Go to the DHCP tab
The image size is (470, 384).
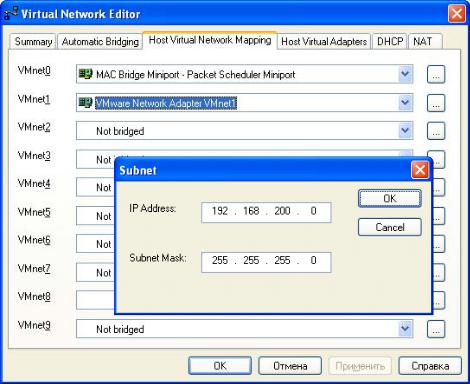pyautogui.click(x=390, y=41)
